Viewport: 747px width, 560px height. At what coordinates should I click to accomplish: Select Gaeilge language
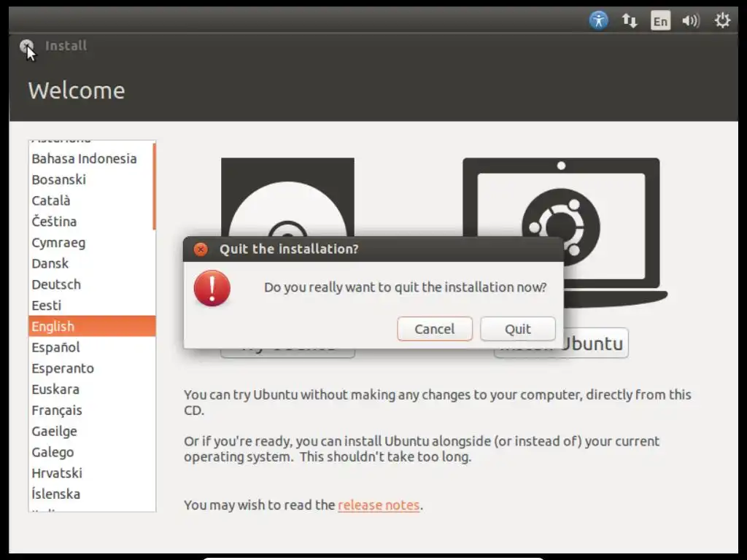(92, 431)
